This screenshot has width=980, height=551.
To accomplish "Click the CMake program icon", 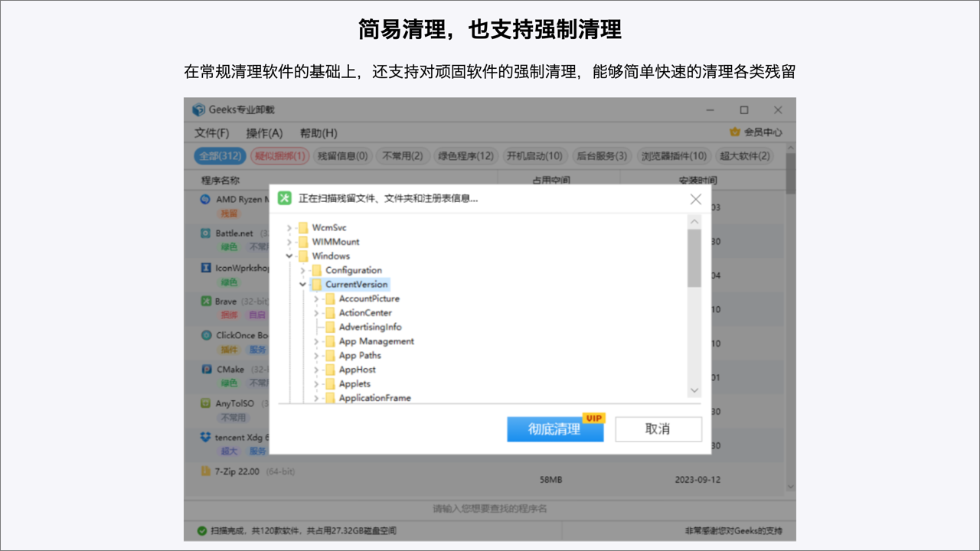I will (205, 369).
